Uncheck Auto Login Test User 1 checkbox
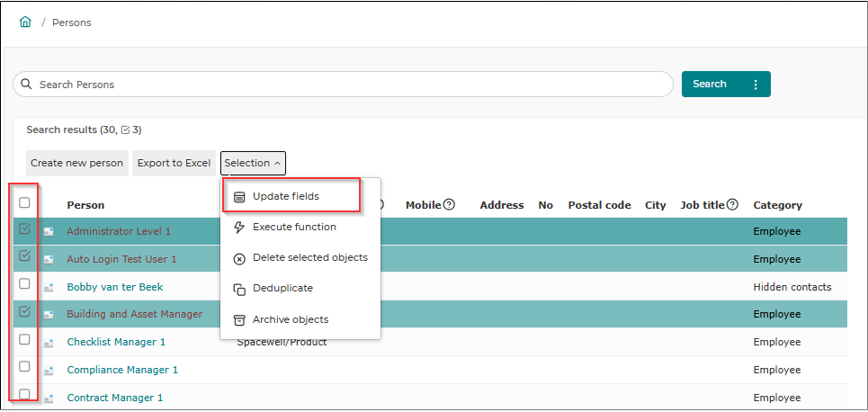868x412 pixels. 24,255
